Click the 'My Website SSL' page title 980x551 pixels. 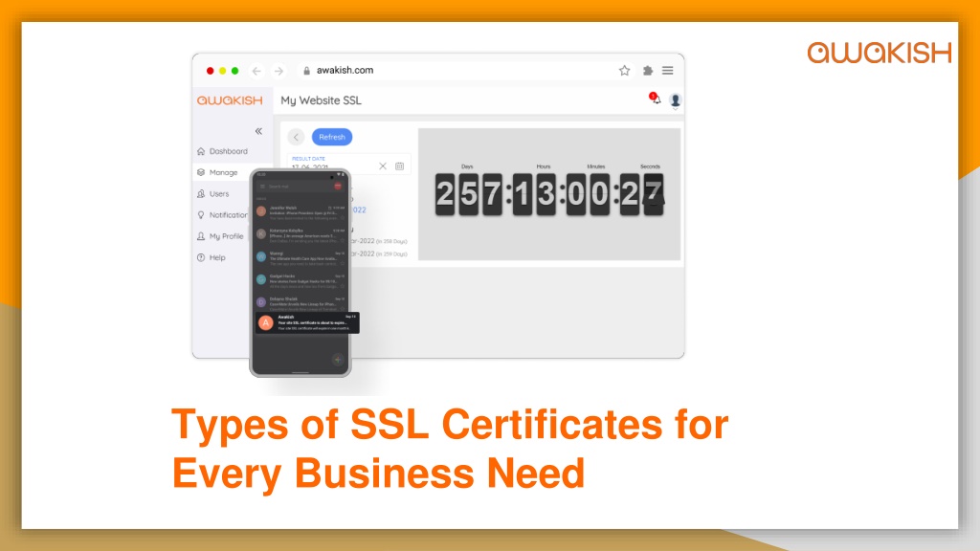321,100
